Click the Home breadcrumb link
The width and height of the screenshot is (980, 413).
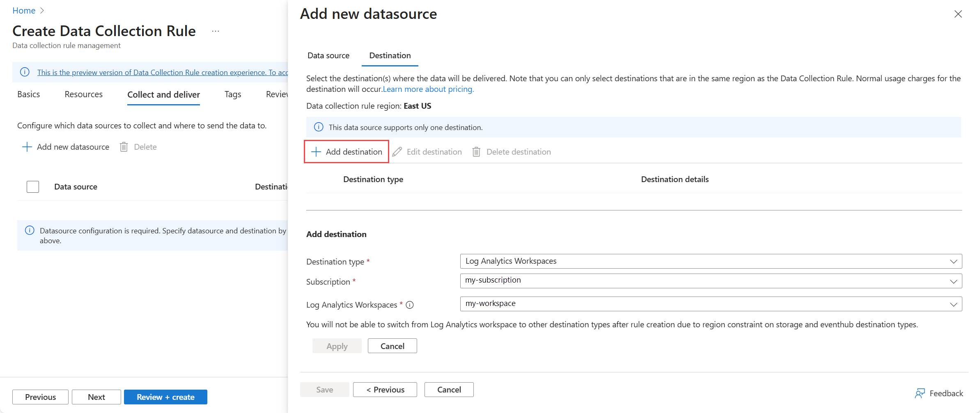(24, 11)
